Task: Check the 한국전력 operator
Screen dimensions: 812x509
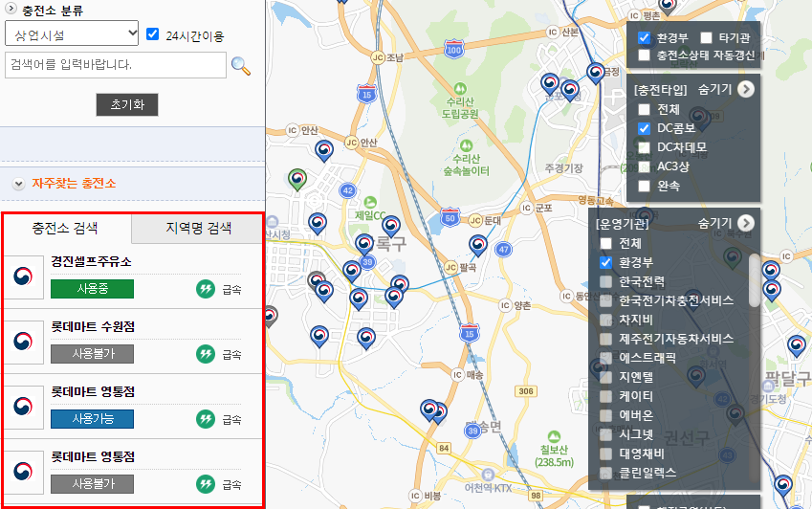Action: click(605, 281)
